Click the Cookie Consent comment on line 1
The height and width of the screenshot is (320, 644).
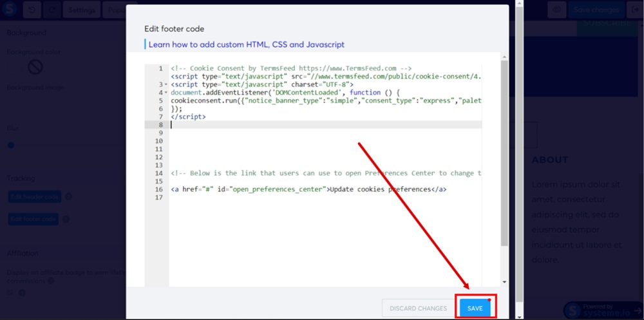coord(291,69)
